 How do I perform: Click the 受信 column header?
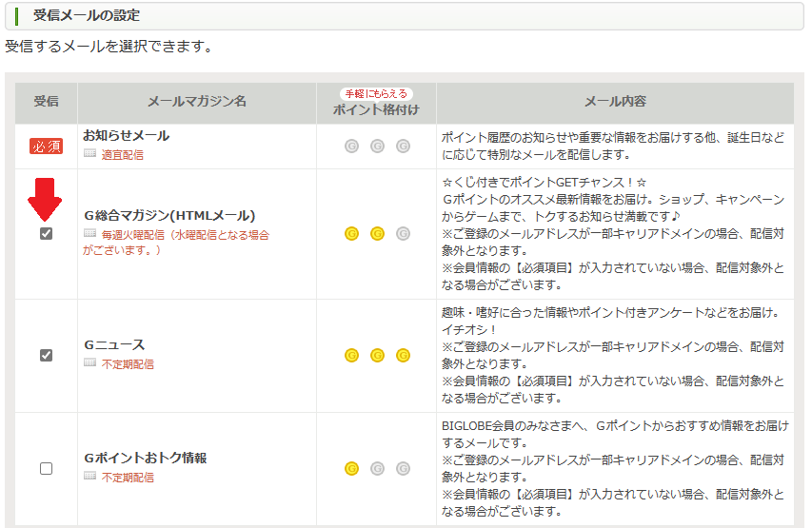(46, 102)
